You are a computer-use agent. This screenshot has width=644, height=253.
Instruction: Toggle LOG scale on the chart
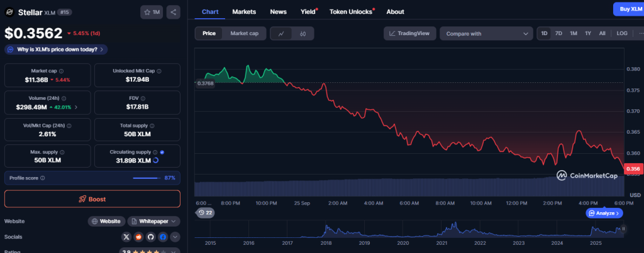tap(621, 33)
